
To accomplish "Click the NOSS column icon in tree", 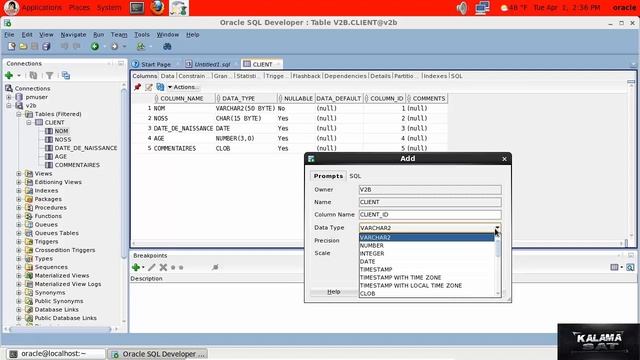I will (49, 140).
